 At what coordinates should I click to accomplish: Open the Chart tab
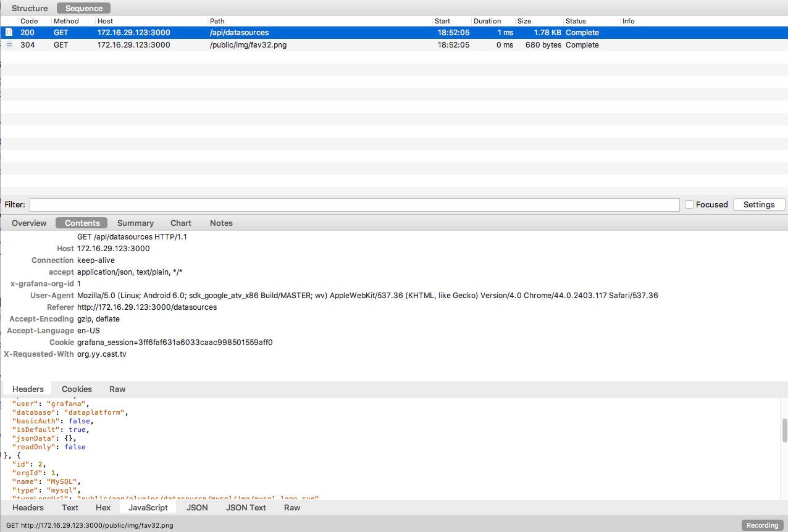click(x=180, y=223)
